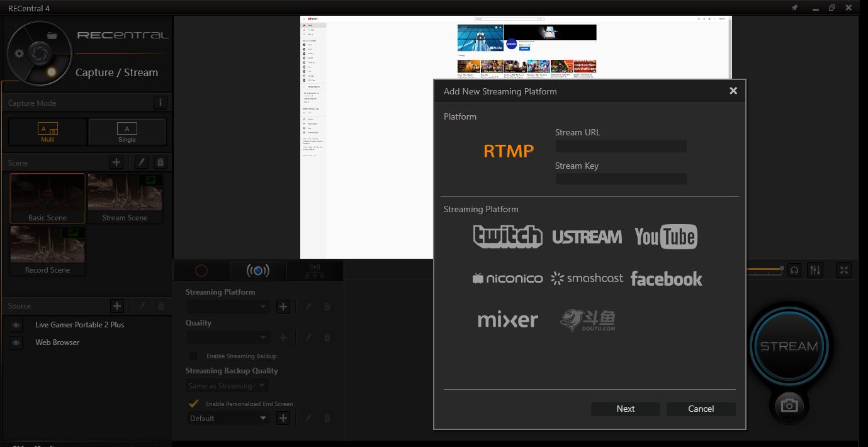Add a new scene with the plus icon
This screenshot has width=868, height=447.
click(x=116, y=162)
